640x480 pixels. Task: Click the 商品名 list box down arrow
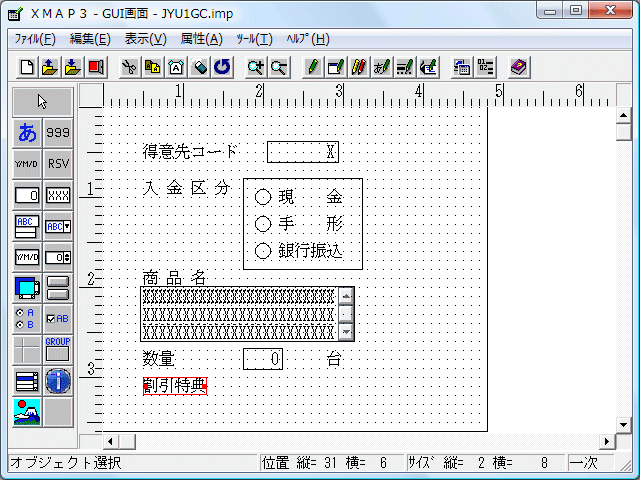coord(347,332)
